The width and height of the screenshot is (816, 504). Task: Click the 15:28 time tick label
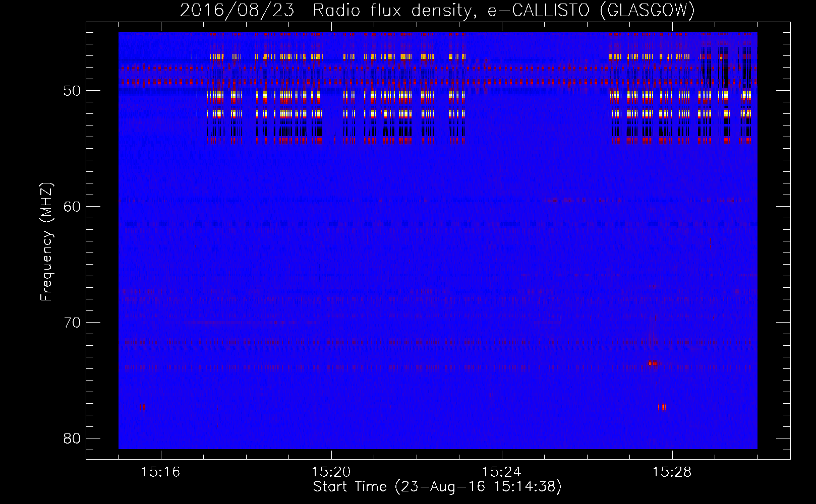[x=672, y=472]
